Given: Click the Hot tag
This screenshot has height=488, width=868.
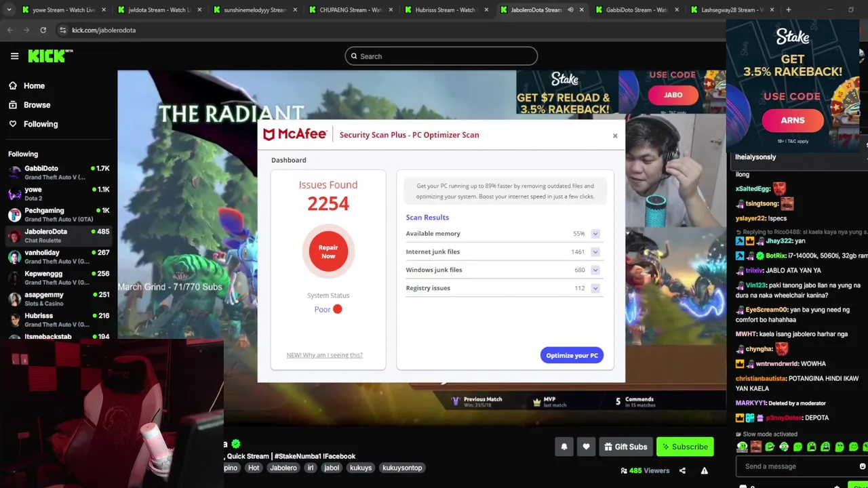Looking at the screenshot, I should coord(254,468).
